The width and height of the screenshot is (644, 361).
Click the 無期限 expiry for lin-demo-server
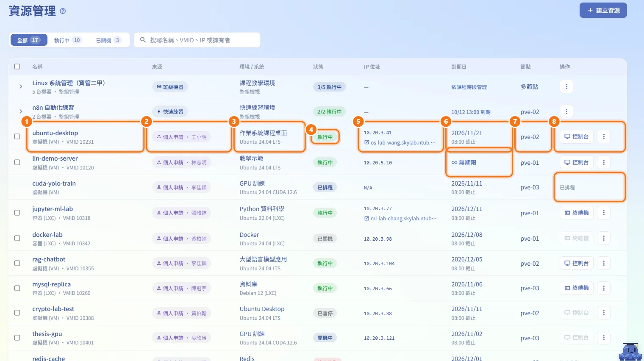pos(464,163)
